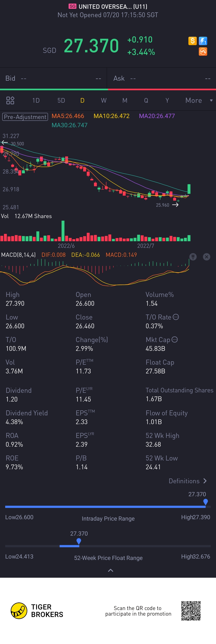The width and height of the screenshot is (216, 644).
Task: Click the 52-Week Price Float Range marker
Action: pyautogui.click(x=79, y=541)
